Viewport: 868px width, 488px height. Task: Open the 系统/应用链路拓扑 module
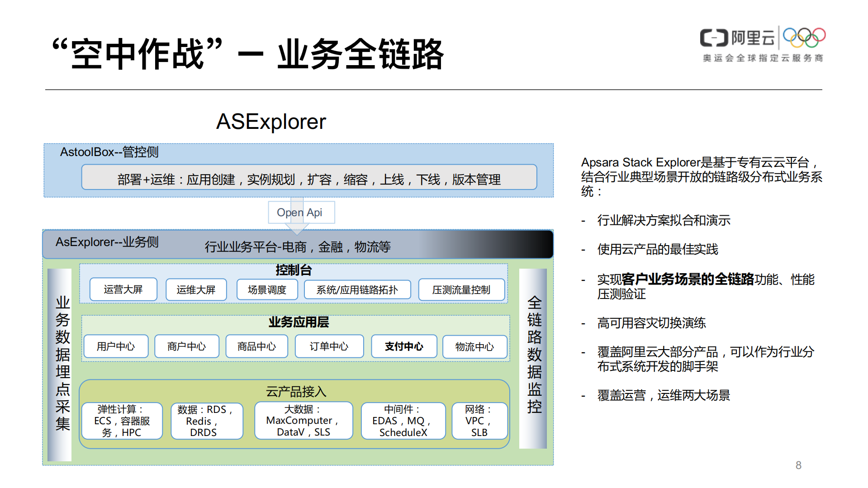357,290
